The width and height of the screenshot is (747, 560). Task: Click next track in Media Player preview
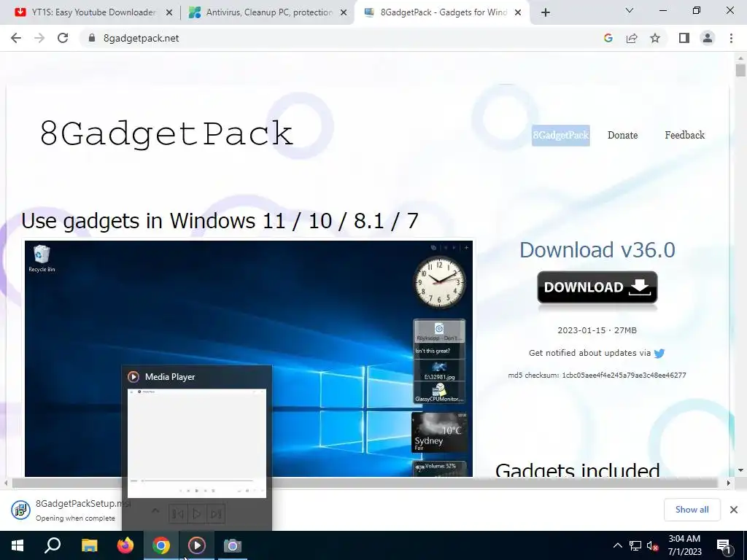pos(216,514)
